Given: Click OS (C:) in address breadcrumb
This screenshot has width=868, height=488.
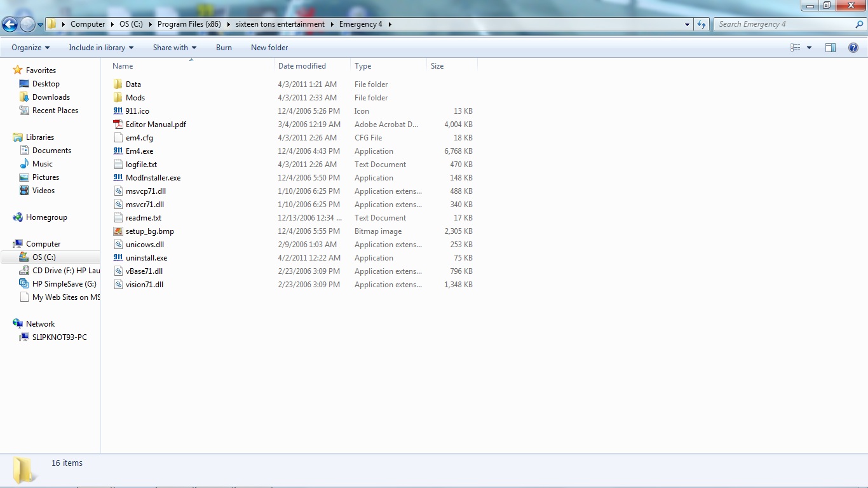Looking at the screenshot, I should click(x=131, y=24).
